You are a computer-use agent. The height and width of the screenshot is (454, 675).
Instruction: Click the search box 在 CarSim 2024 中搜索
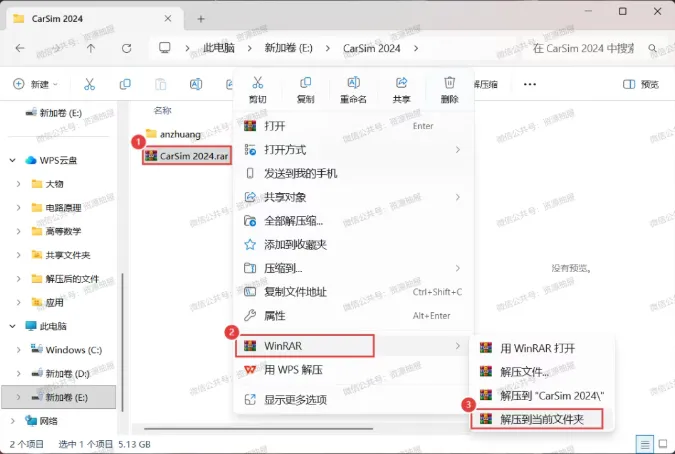tap(583, 48)
